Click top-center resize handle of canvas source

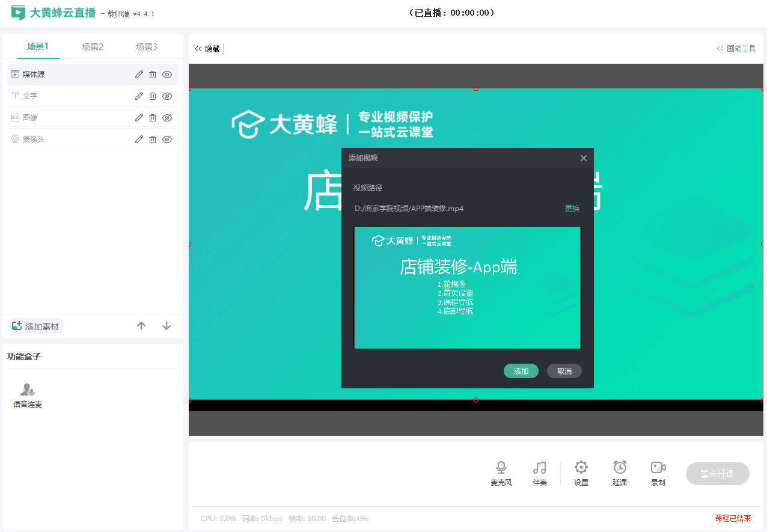click(x=476, y=88)
